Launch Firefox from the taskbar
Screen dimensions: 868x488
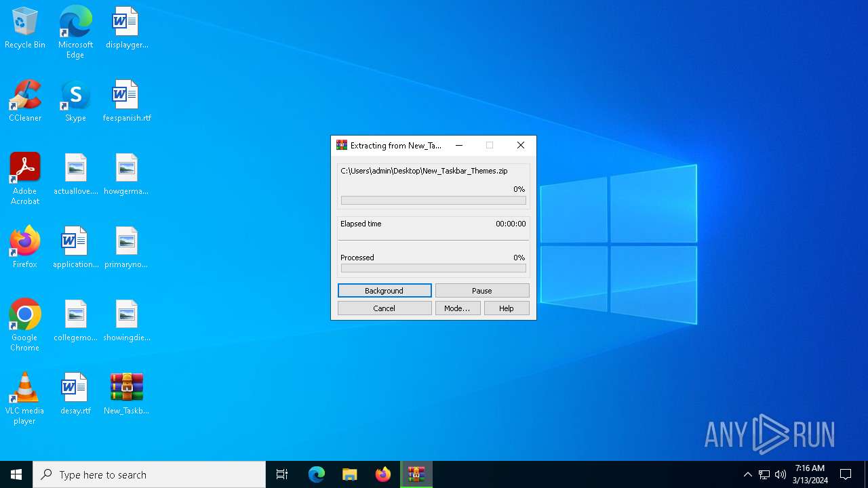click(383, 474)
